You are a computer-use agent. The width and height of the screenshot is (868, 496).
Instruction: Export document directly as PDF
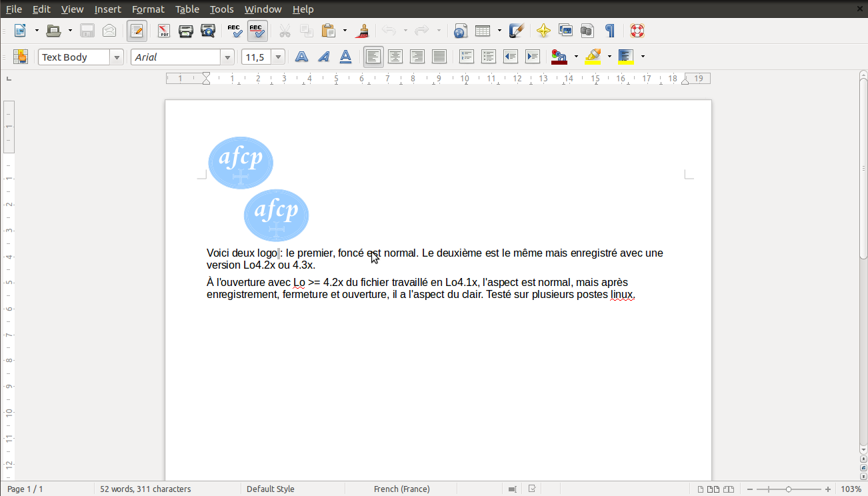click(163, 31)
